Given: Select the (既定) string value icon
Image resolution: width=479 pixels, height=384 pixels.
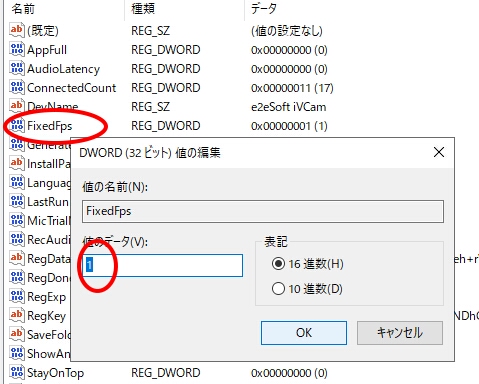Looking at the screenshot, I should click(17, 30).
